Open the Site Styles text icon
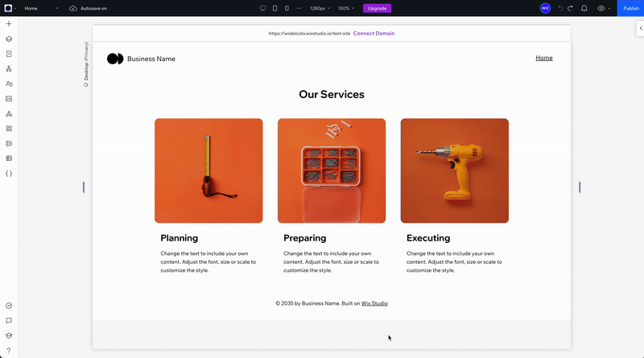 coord(9,84)
